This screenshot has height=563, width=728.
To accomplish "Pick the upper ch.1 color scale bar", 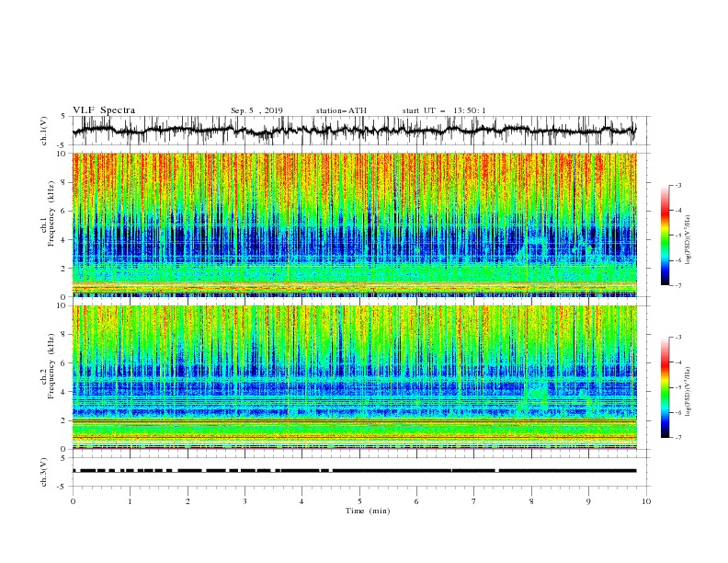I will point(665,236).
